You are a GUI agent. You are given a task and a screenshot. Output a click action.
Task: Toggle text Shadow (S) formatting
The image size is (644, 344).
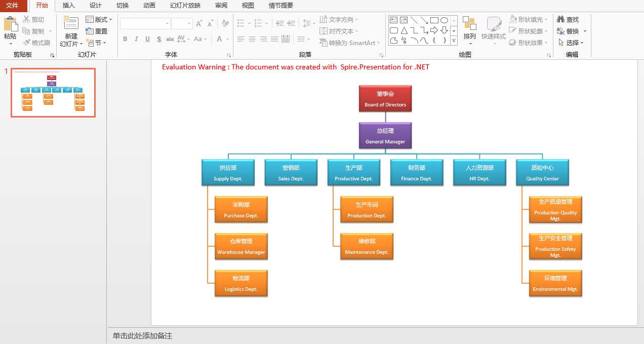pos(159,39)
